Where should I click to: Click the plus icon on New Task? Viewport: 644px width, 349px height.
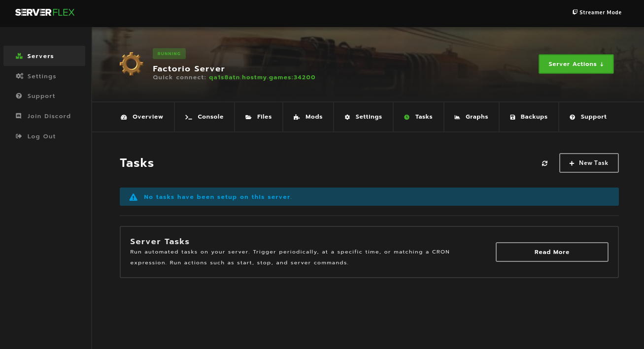pos(572,163)
